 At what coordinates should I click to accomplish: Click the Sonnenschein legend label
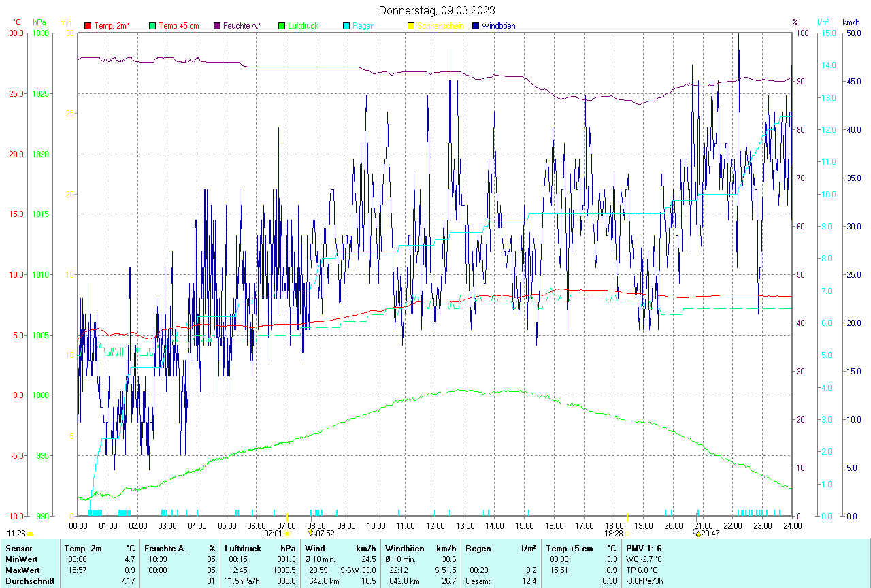[440, 26]
